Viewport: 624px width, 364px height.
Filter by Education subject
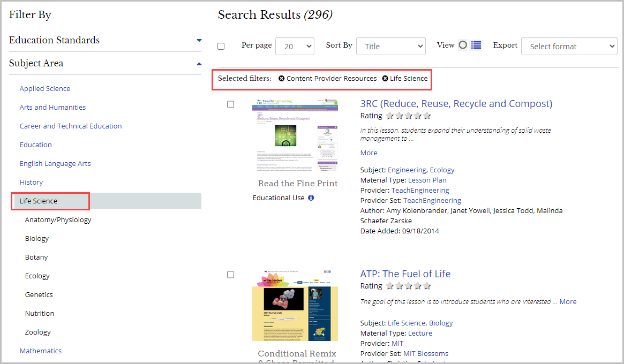(36, 145)
